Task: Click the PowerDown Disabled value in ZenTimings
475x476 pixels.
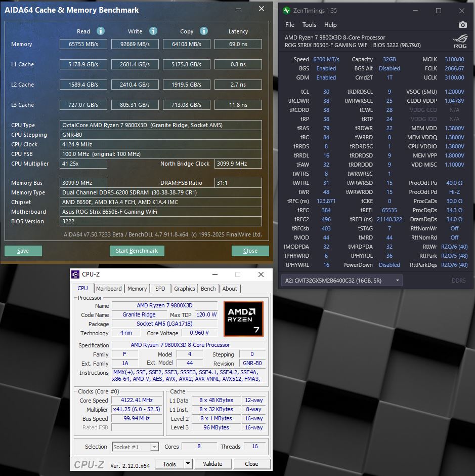Action: [x=390, y=265]
